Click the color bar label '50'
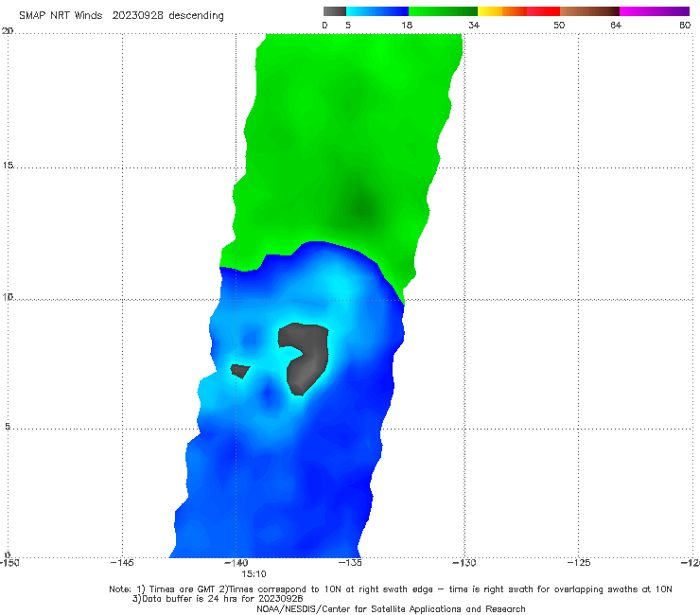The height and width of the screenshot is (615, 700). click(559, 25)
